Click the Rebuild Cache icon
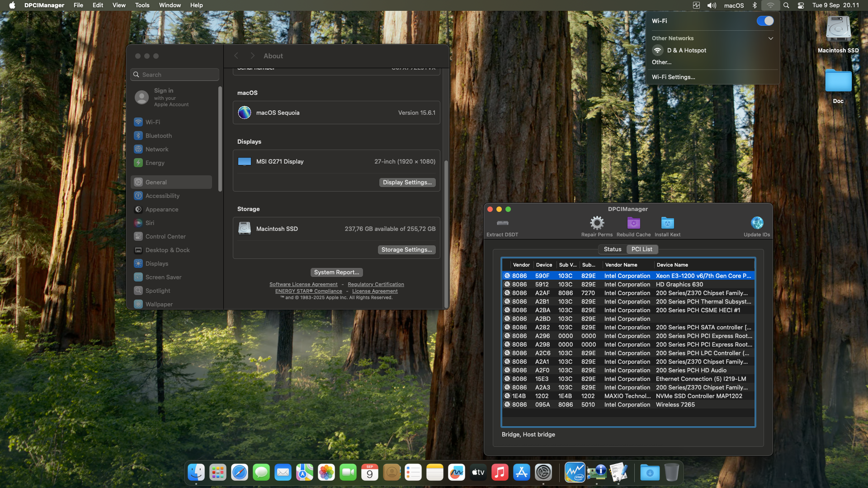This screenshot has width=868, height=488. (x=633, y=223)
